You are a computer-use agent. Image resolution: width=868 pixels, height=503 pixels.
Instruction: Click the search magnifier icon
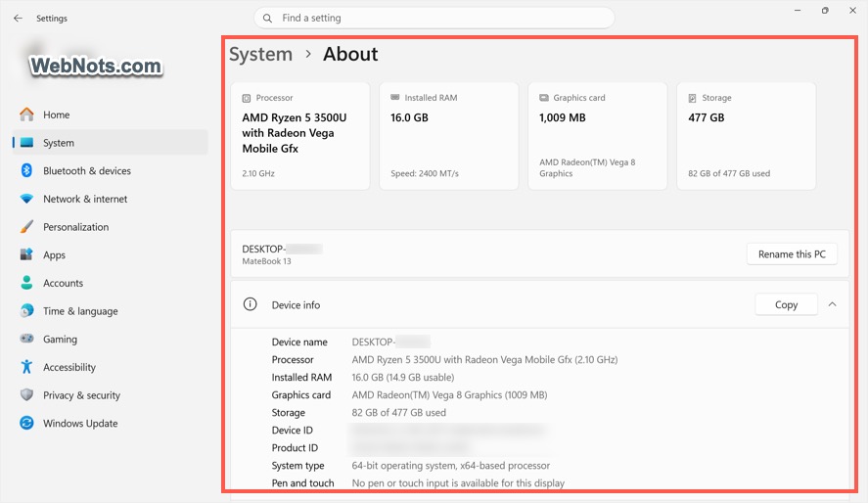click(x=267, y=19)
